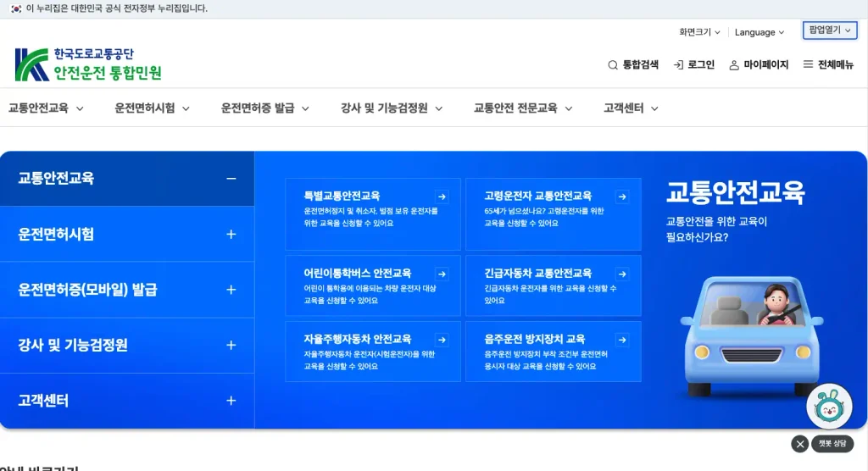Expand 고객센터 sidebar section with plus icon
Viewport: 868px width, 471px height.
pos(231,400)
